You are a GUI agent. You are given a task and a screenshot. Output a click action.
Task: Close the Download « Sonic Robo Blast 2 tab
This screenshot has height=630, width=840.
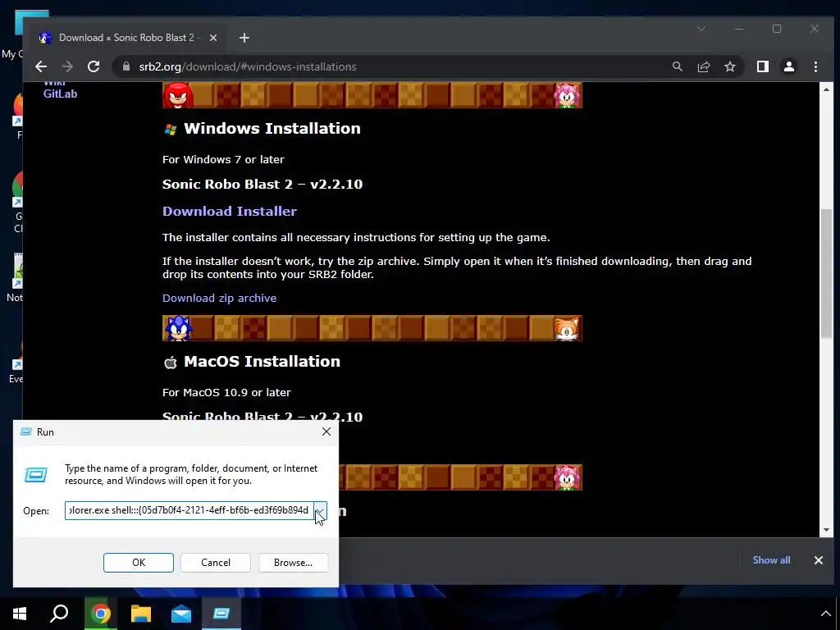click(x=212, y=38)
